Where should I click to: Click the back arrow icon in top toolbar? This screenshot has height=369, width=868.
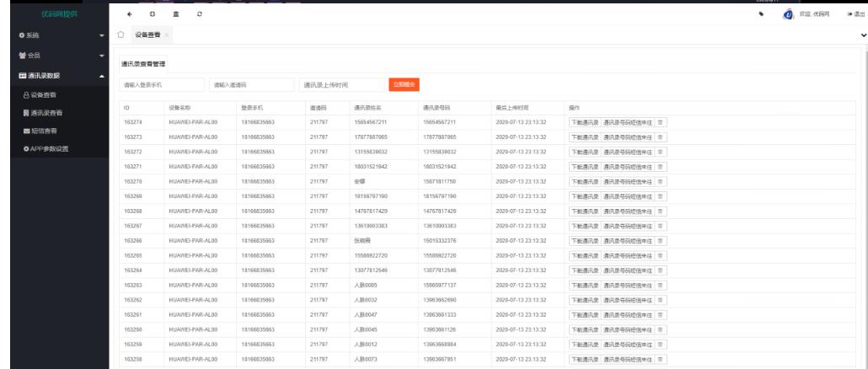pos(129,14)
